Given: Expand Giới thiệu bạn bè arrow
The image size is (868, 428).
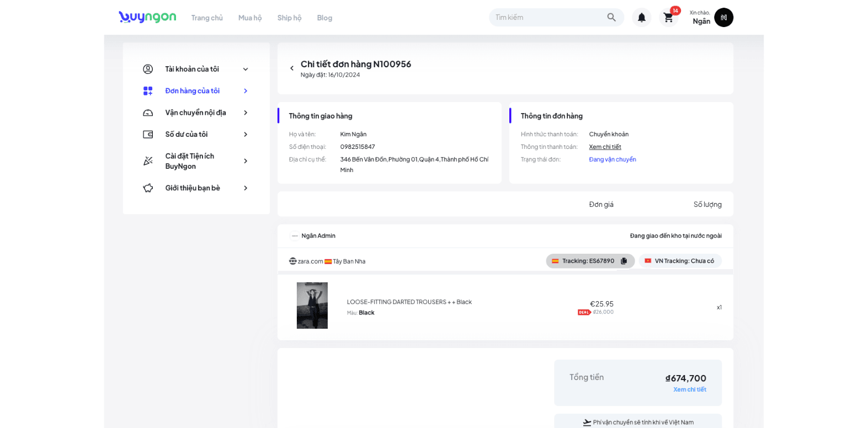Looking at the screenshot, I should click(x=246, y=188).
